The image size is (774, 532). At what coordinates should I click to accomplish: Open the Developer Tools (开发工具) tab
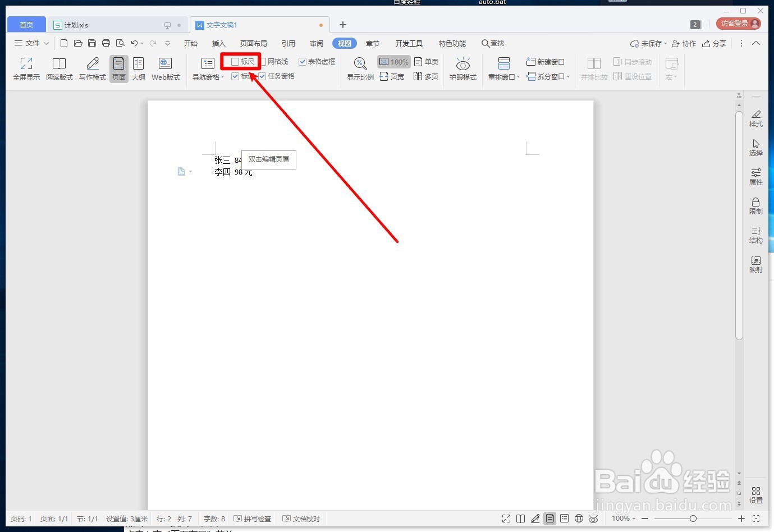(x=409, y=43)
